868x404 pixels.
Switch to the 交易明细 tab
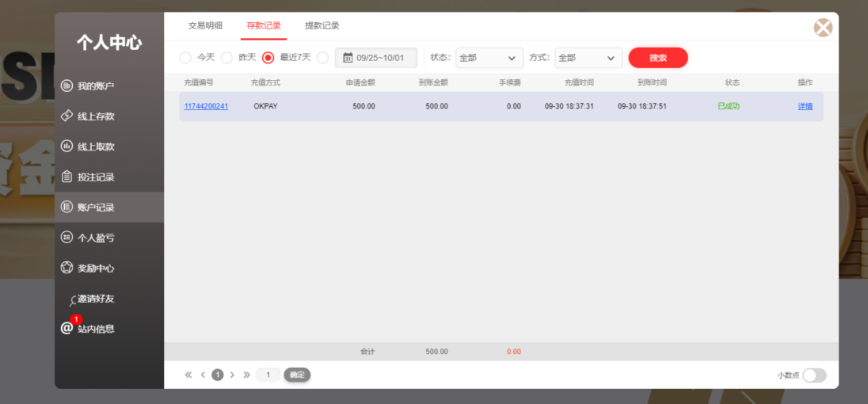(x=205, y=26)
